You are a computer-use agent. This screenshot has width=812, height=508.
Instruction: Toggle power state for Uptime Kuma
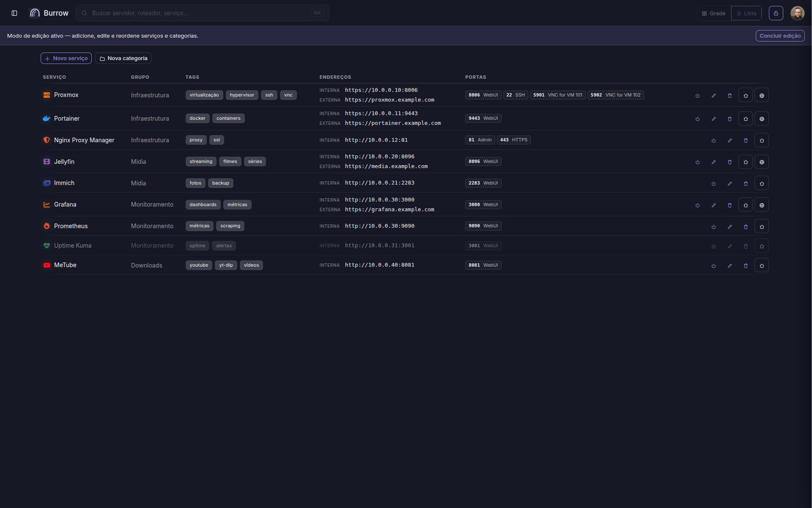pos(713,246)
